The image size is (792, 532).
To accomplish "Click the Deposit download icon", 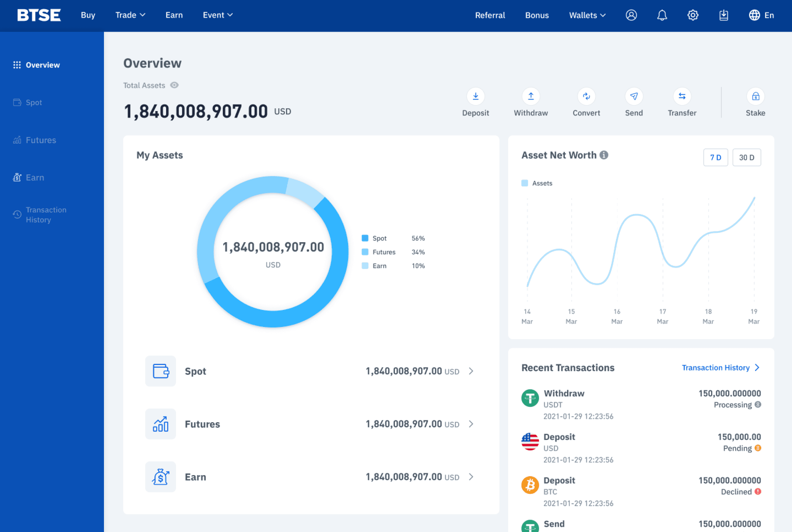I will click(476, 97).
